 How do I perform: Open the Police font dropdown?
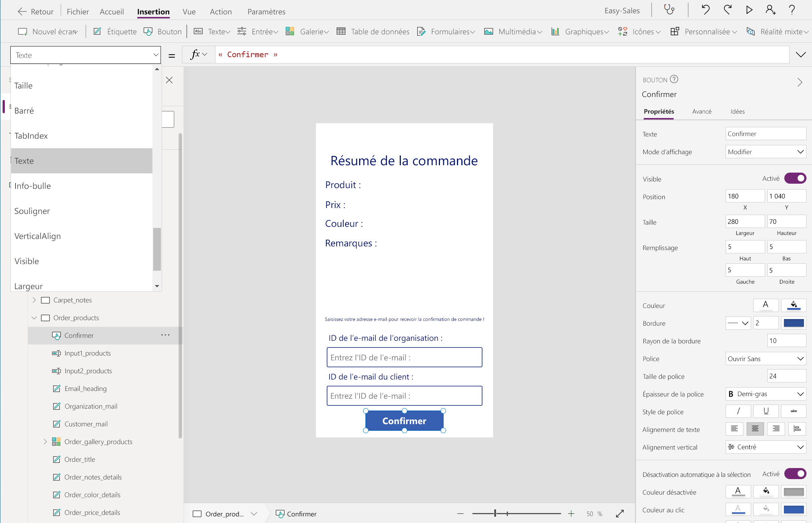click(766, 359)
